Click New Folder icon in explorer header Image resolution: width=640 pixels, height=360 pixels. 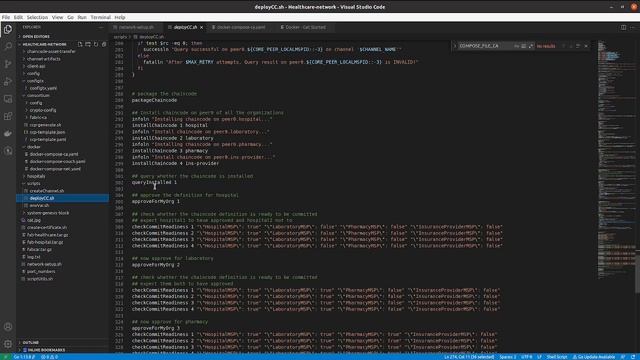tap(88, 44)
